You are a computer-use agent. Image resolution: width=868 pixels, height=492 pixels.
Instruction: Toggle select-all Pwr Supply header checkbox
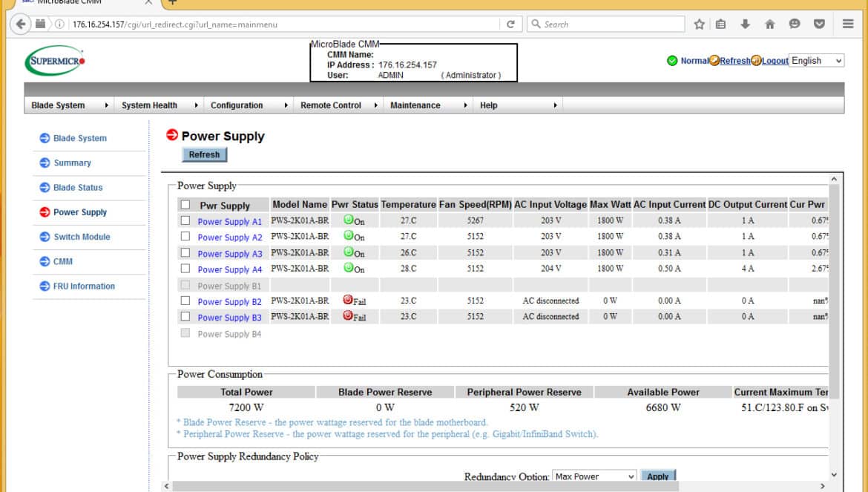185,205
